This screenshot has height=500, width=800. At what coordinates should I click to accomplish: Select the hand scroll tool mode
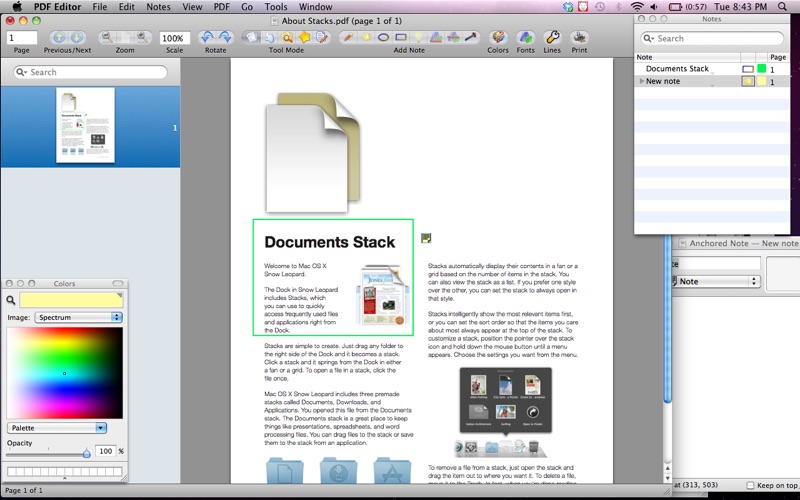269,37
